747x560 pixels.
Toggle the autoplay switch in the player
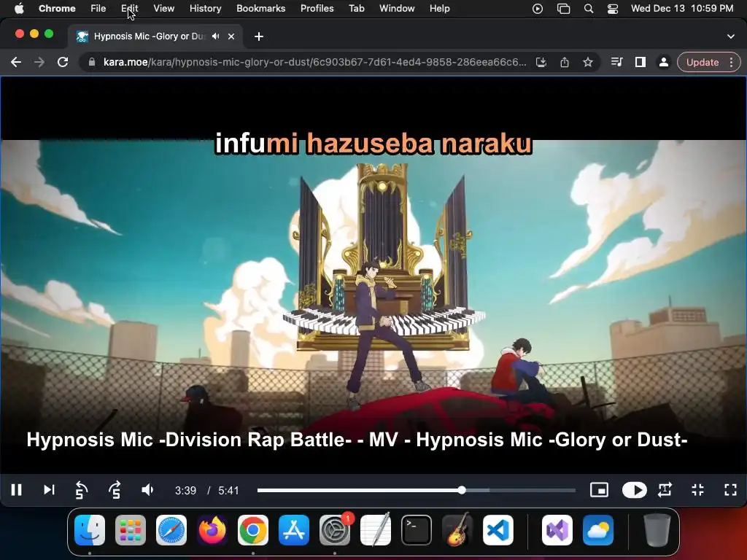pyautogui.click(x=634, y=490)
